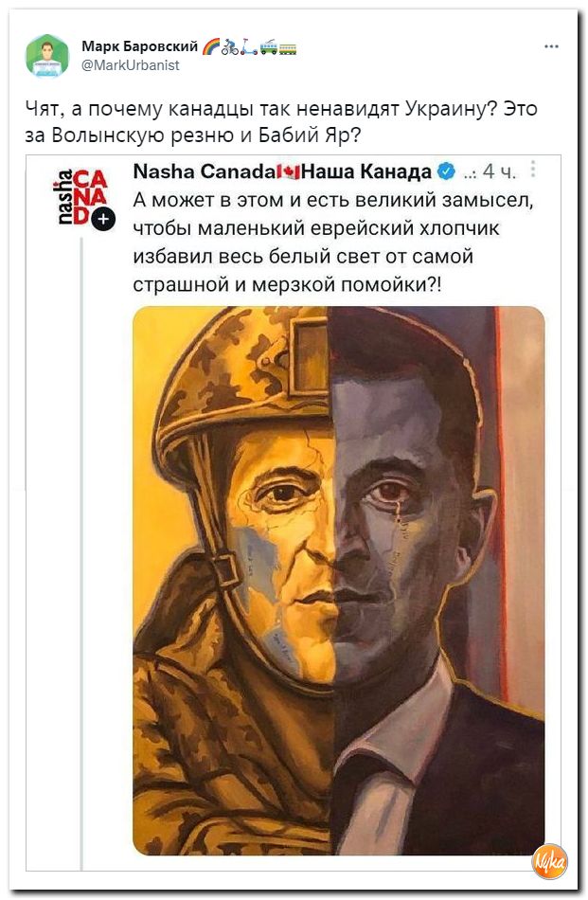Open the painted portrait image
Viewport: 588px width, 900px height.
point(338,581)
